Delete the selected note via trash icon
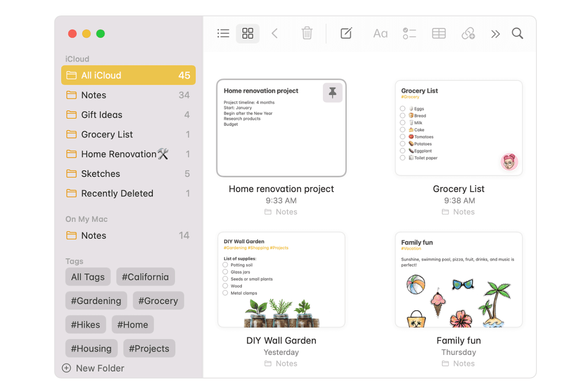 (307, 33)
